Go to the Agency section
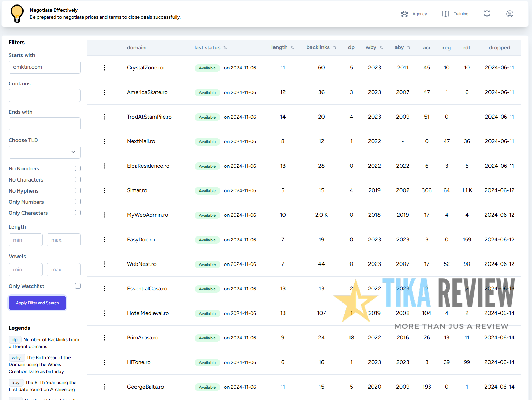 pyautogui.click(x=420, y=14)
